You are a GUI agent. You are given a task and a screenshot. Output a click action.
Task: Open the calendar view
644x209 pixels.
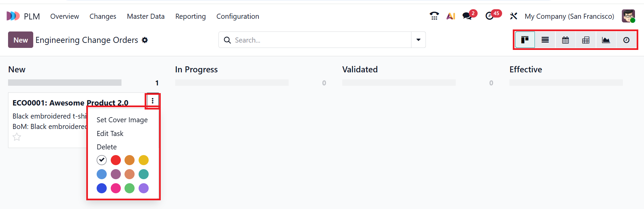click(565, 40)
